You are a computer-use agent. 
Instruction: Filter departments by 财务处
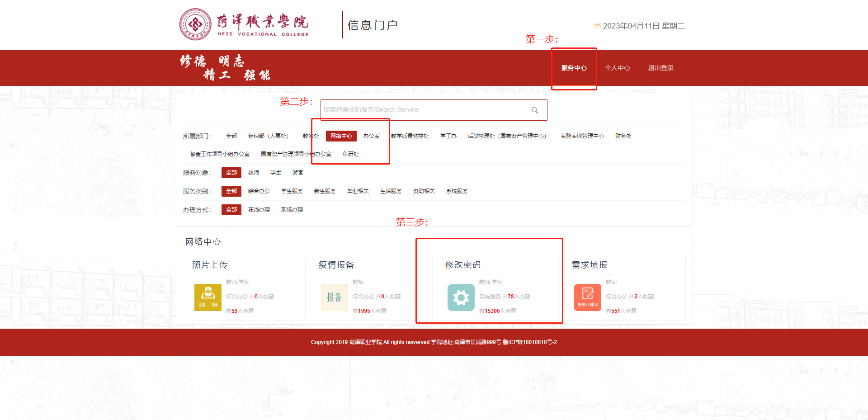coord(623,136)
